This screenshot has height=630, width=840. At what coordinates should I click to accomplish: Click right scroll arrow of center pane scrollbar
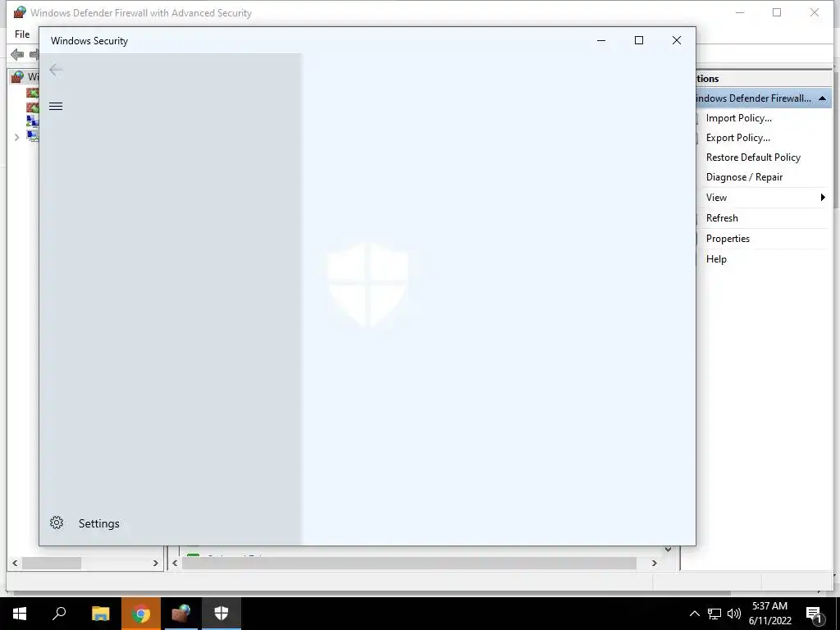pos(654,563)
